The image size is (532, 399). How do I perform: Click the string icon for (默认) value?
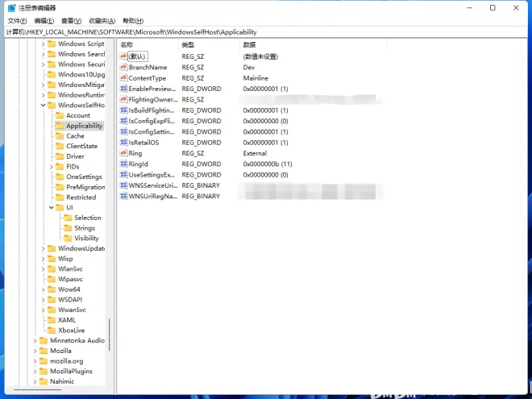(x=123, y=56)
